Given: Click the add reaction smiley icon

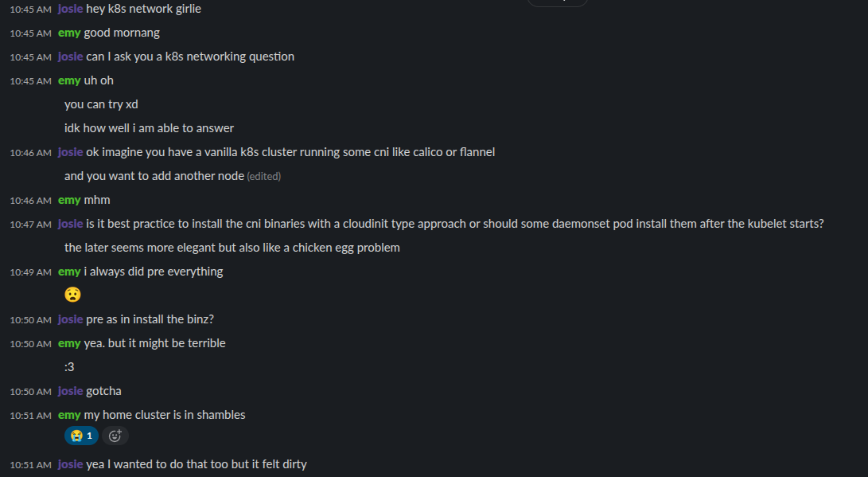Looking at the screenshot, I should pos(115,436).
